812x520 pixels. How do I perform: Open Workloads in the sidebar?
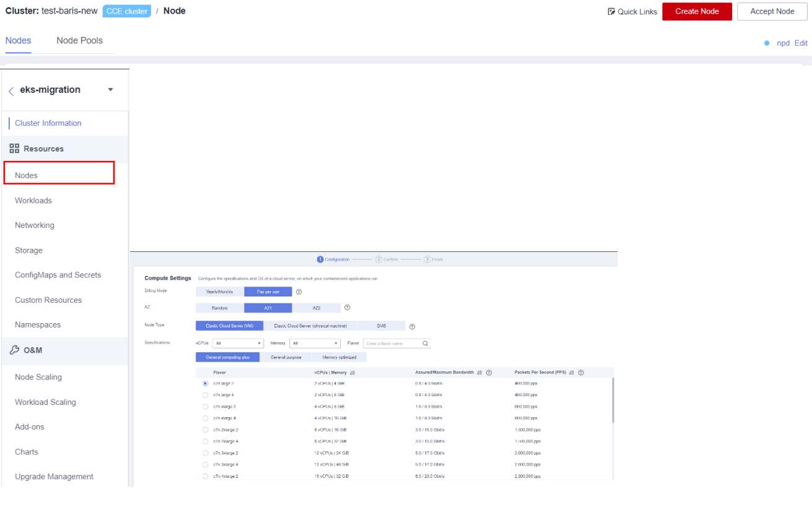(x=33, y=201)
